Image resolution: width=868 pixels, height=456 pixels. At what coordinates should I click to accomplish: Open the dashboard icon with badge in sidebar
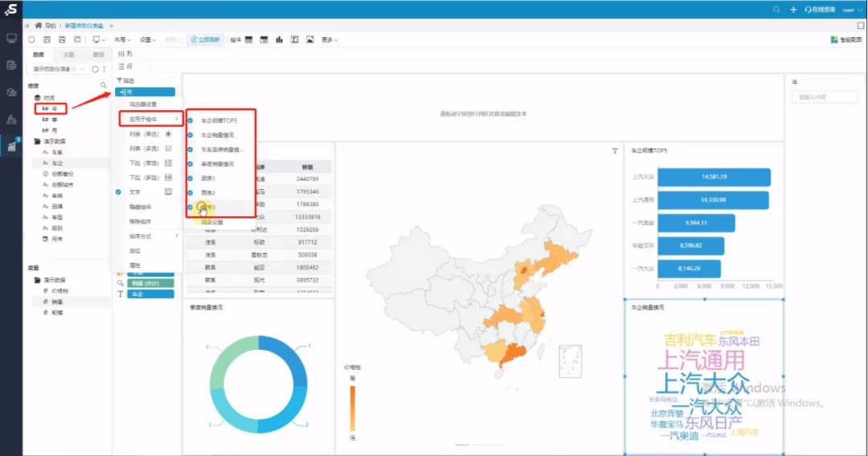pos(11,146)
